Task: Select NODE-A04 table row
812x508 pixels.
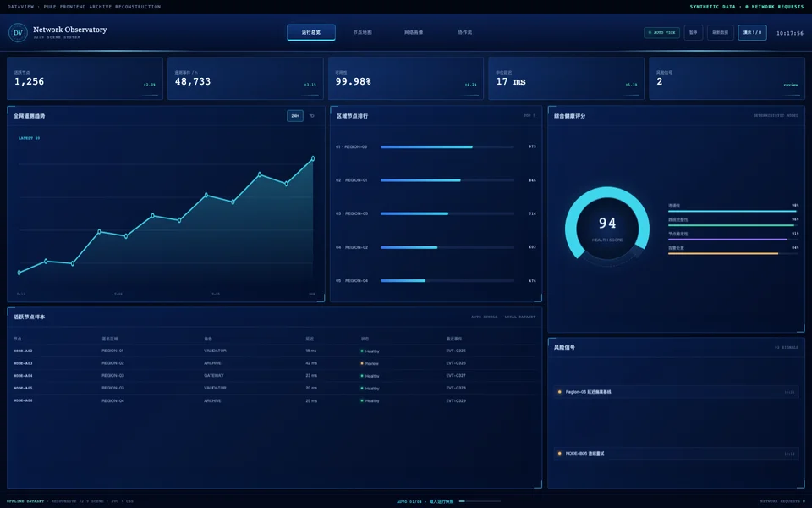Action: point(274,376)
